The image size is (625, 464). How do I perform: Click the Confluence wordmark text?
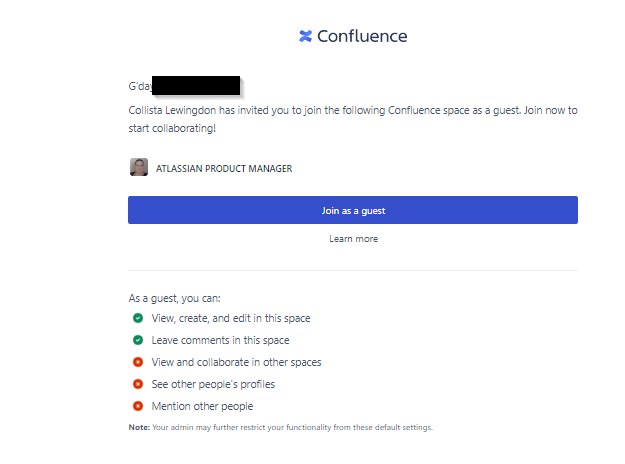click(x=362, y=36)
